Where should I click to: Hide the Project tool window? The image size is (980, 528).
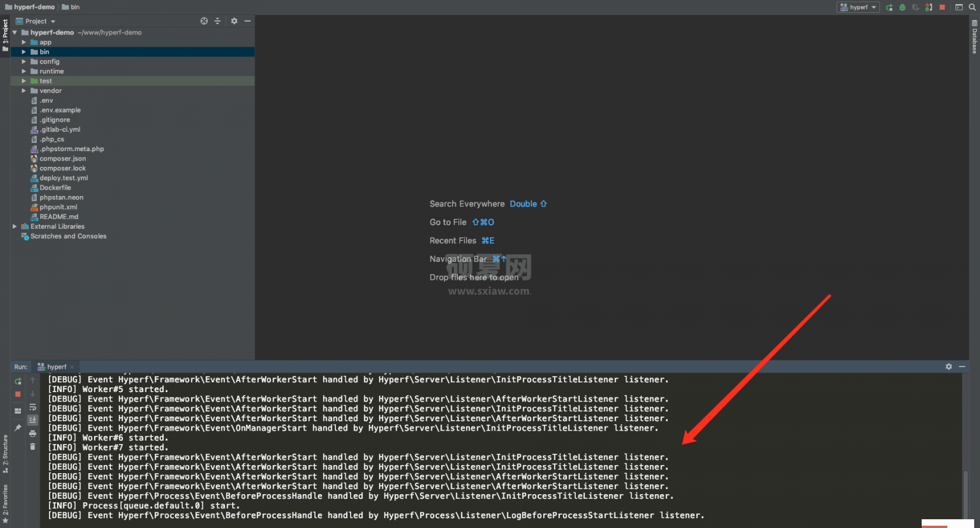coord(247,21)
